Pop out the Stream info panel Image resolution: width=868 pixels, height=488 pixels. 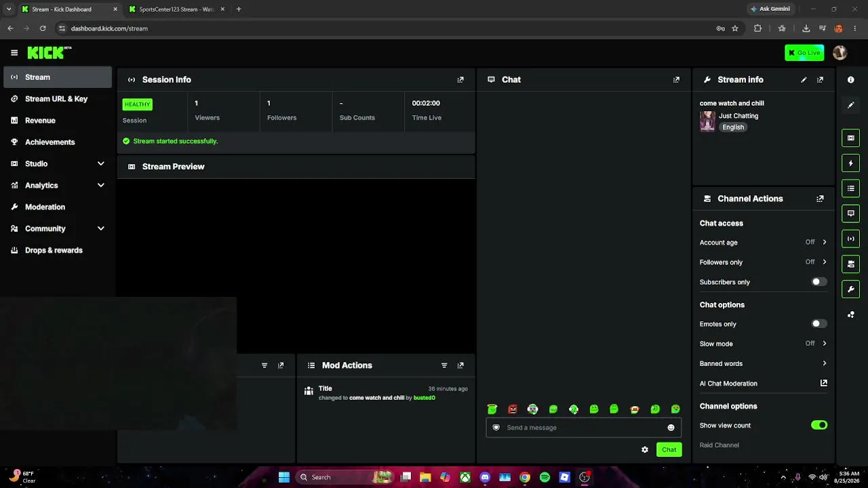(820, 80)
